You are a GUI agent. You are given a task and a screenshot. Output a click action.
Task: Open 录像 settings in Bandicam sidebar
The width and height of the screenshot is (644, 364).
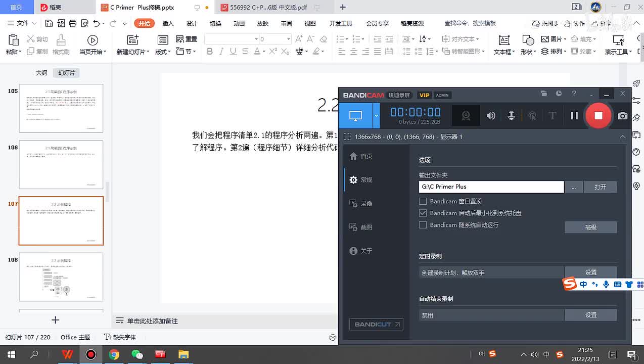pos(361,204)
